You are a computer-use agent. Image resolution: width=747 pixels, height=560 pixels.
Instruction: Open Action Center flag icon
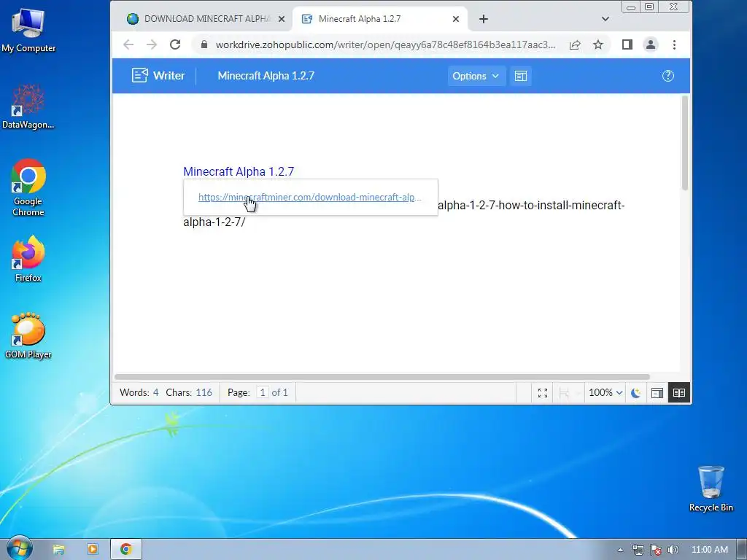[x=656, y=550]
